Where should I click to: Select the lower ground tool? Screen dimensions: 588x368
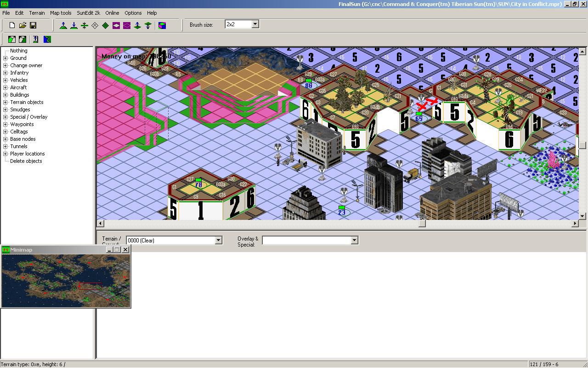tap(74, 25)
